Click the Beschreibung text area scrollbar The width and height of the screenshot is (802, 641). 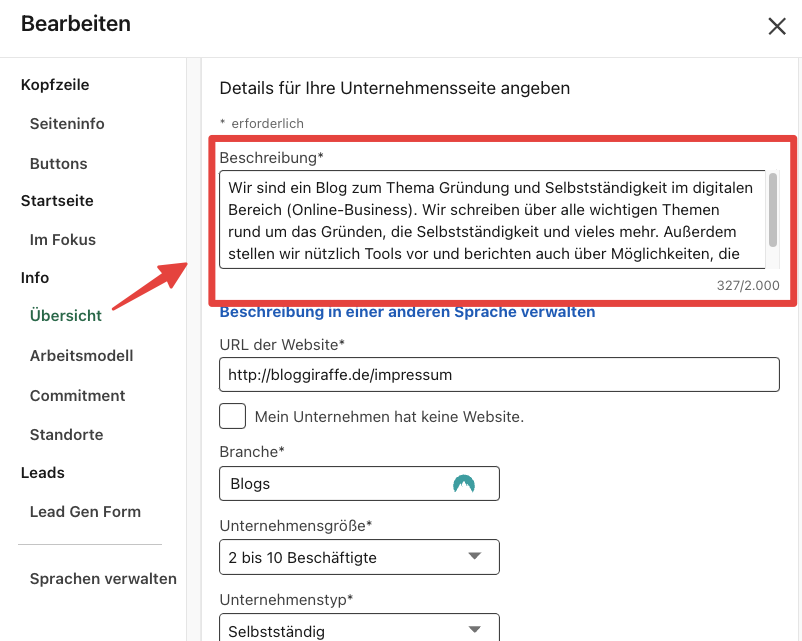point(773,208)
